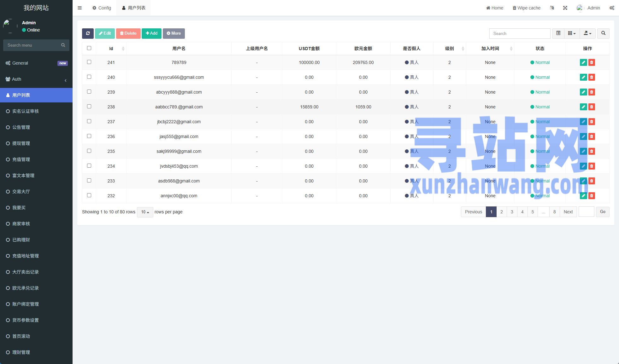Click the Home link

(495, 8)
